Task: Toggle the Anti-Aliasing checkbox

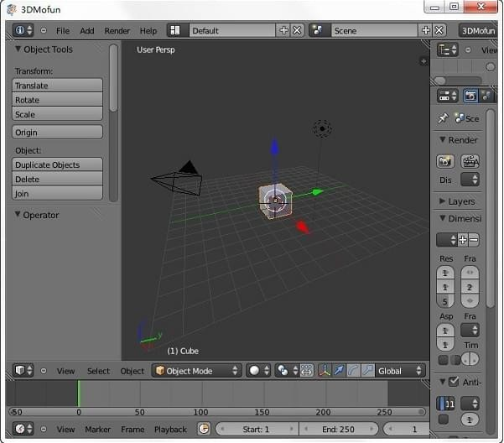Action: 454,382
